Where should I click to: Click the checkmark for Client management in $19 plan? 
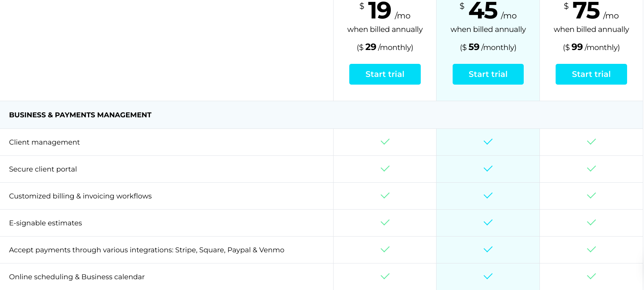(x=385, y=142)
